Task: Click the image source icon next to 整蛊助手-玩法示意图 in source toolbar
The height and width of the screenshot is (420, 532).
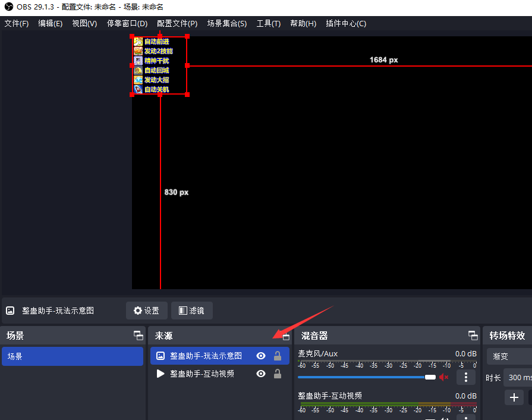Action: (10, 311)
